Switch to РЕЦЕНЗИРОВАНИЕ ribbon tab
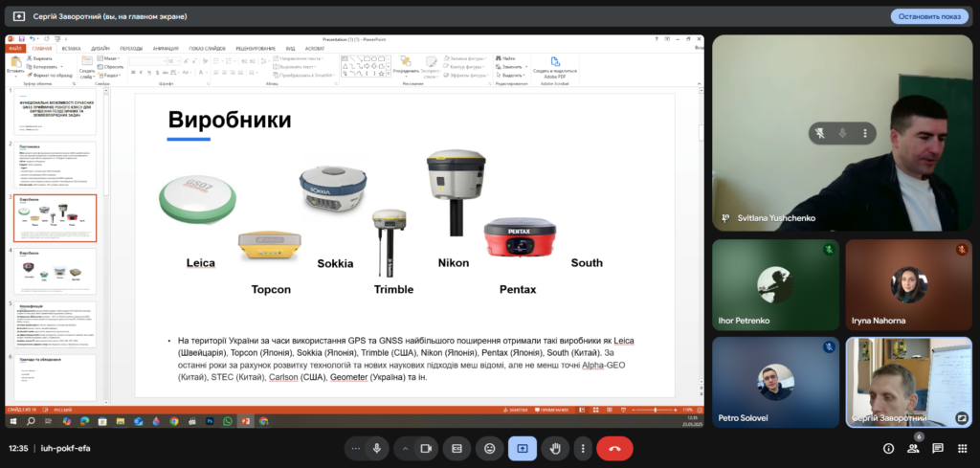 click(x=256, y=48)
